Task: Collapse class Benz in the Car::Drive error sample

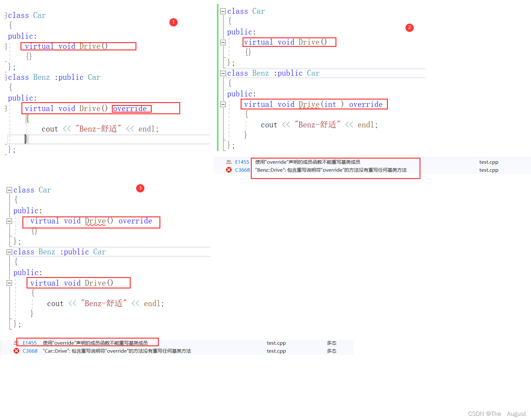Action: [x=9, y=252]
